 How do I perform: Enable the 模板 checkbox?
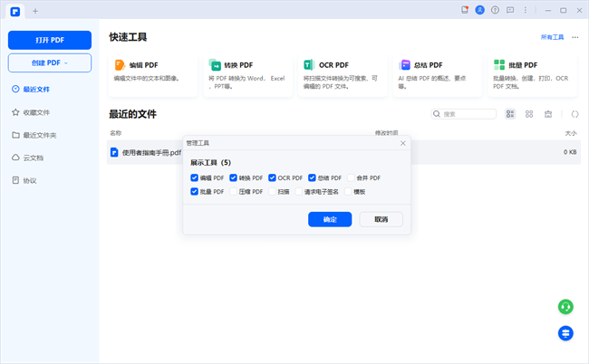click(x=348, y=191)
